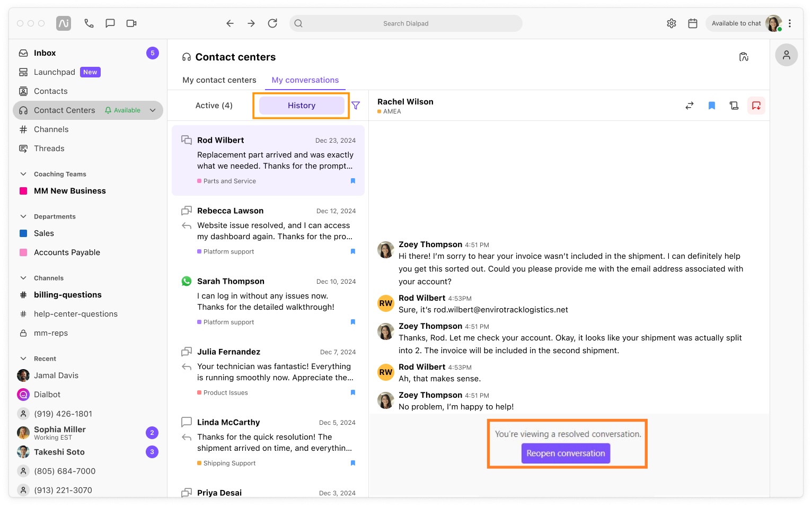812x507 pixels.
Task: Go to Contacts in sidebar
Action: tap(88, 91)
